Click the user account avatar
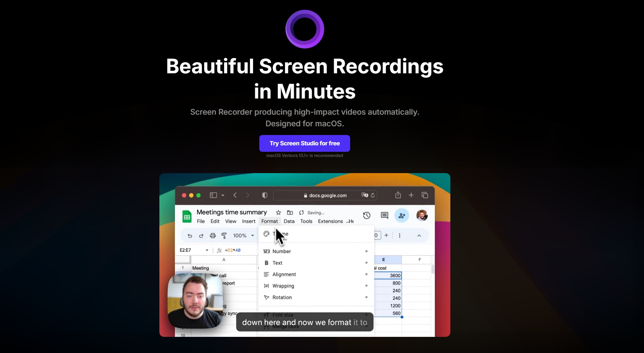 tap(422, 215)
